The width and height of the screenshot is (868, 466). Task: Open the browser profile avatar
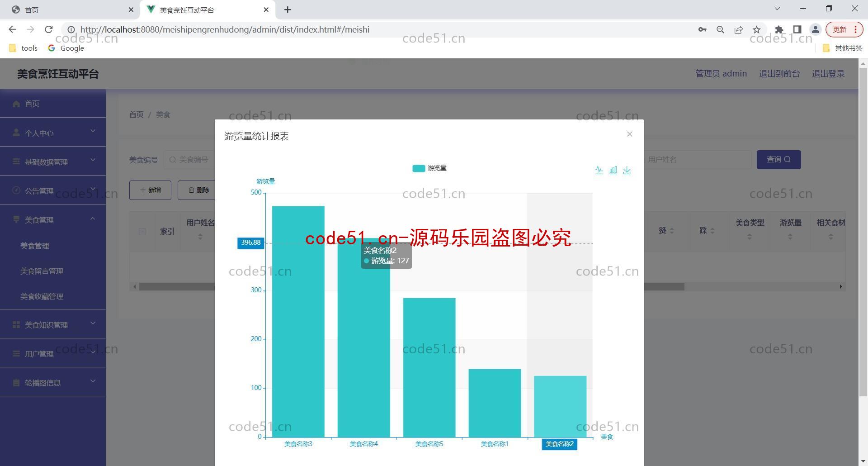tap(815, 29)
